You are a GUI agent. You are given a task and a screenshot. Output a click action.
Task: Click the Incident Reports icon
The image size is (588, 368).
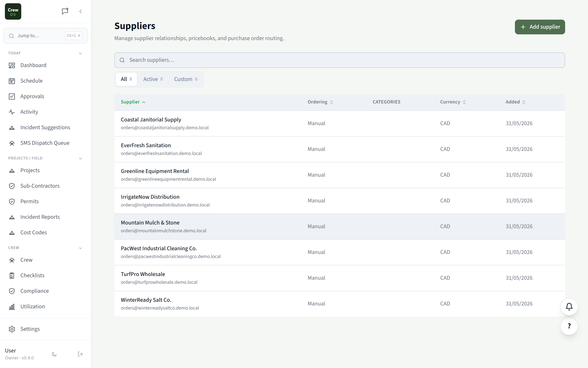[12, 217]
